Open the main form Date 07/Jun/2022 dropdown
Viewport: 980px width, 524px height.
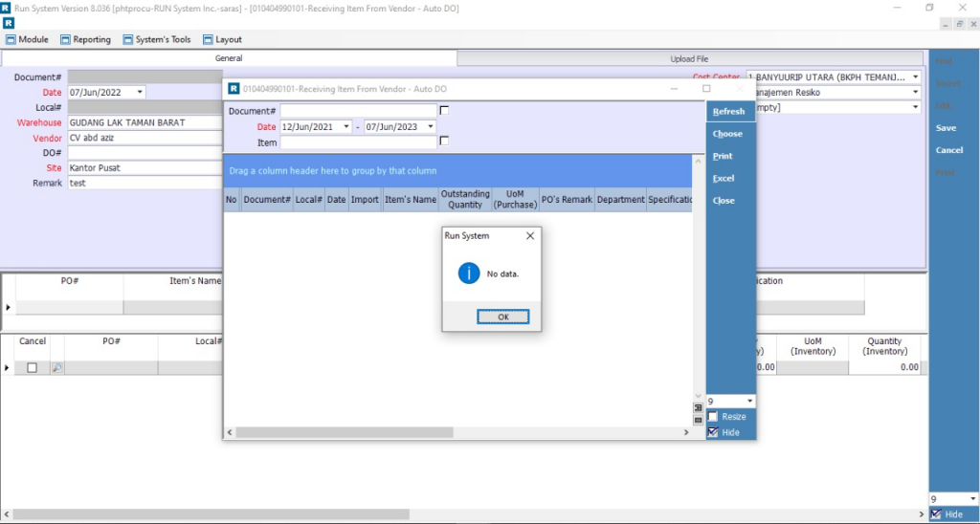140,93
